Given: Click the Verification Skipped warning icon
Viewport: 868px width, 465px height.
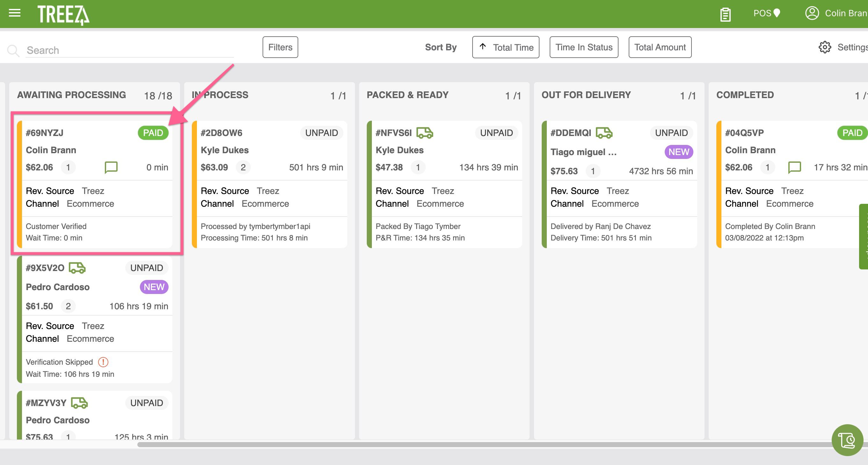Looking at the screenshot, I should pos(103,362).
